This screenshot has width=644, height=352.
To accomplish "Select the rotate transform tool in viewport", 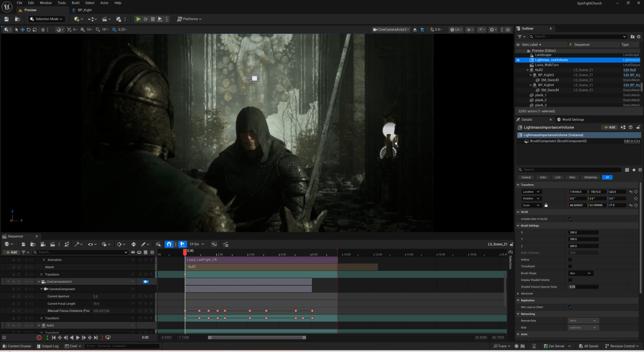I will (x=29, y=30).
